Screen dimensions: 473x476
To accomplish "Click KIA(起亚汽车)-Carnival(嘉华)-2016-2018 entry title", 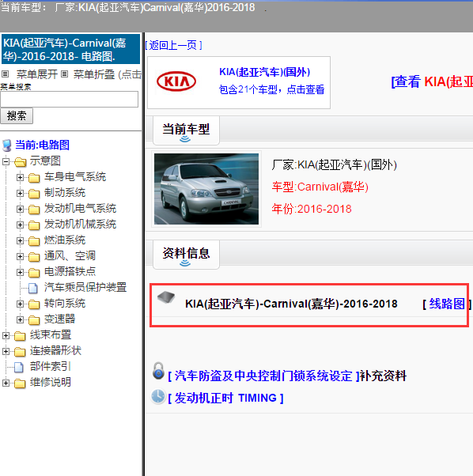I will [x=291, y=304].
